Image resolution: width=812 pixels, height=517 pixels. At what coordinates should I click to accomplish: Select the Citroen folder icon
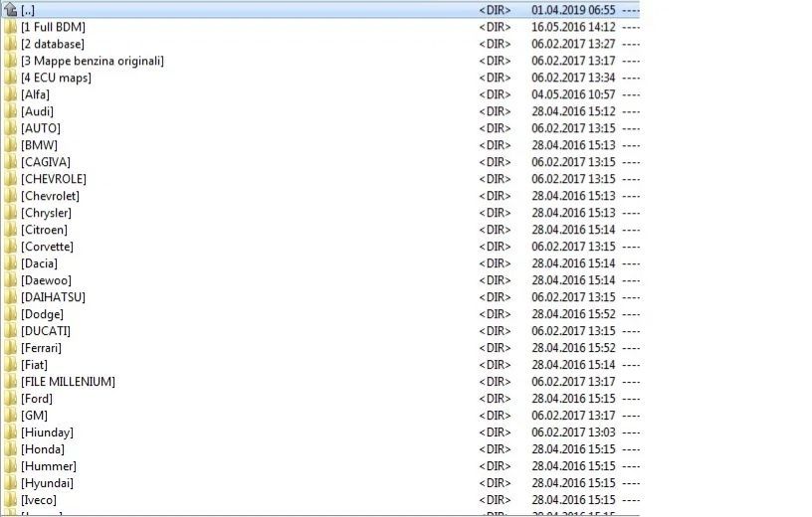click(10, 230)
